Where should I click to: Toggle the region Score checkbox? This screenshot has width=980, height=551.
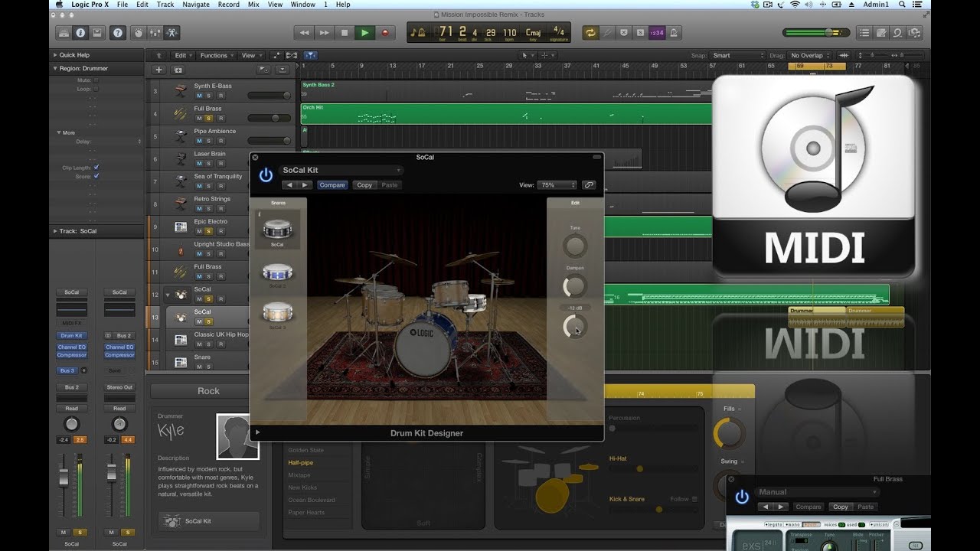[x=96, y=176]
